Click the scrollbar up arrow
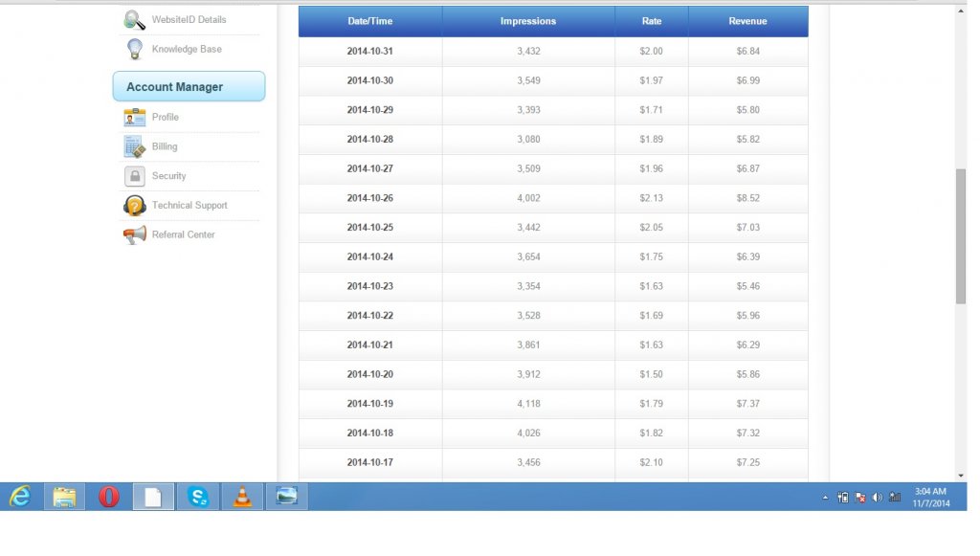 961,11
